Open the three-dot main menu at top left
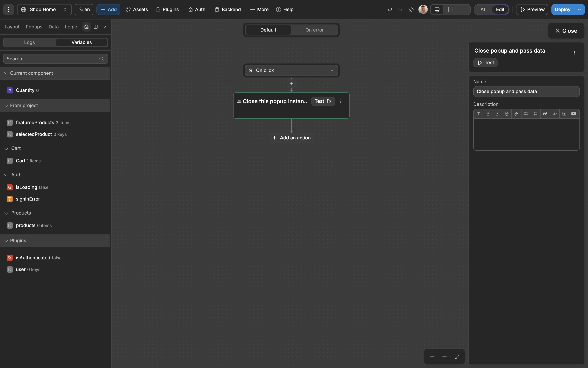Image resolution: width=588 pixels, height=368 pixels. pyautogui.click(x=9, y=10)
